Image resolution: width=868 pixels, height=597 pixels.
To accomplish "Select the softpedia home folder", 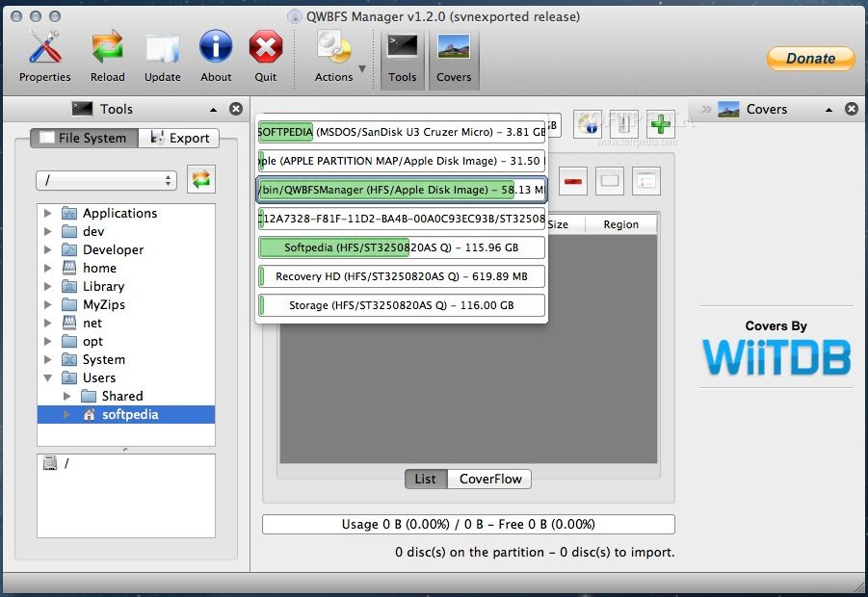I will click(126, 414).
